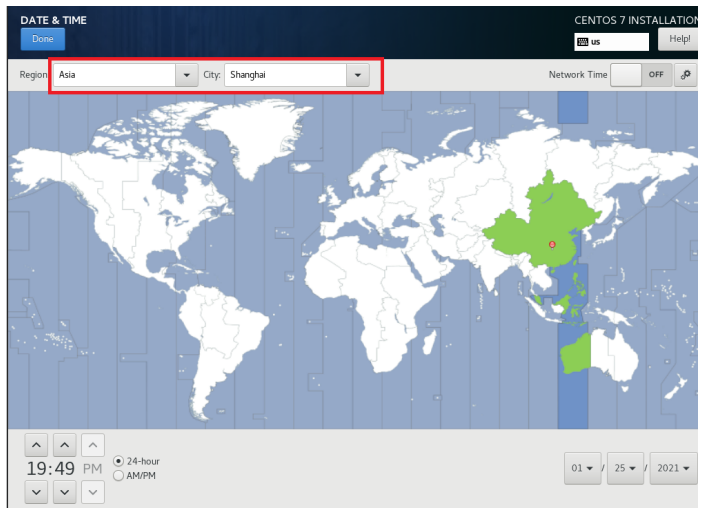Select the 24-hour time format
This screenshot has height=521, width=709.
click(x=120, y=461)
